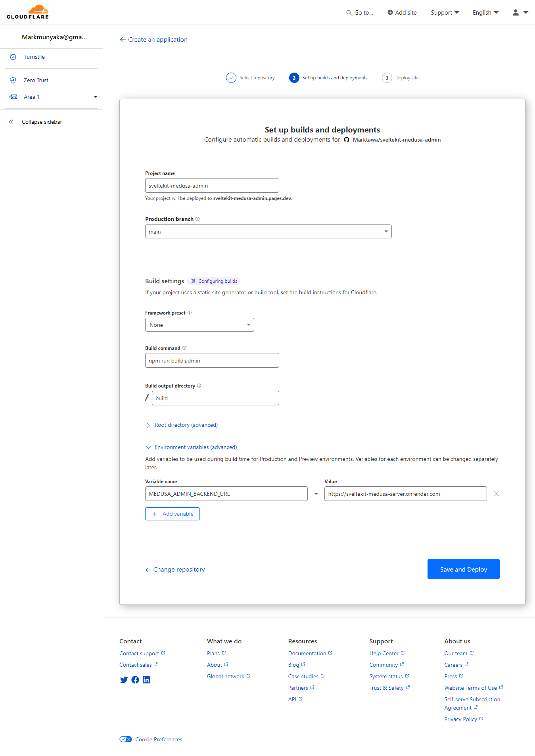Click the Collapse sidebar chevrons icon
This screenshot has width=535, height=756.
point(11,122)
